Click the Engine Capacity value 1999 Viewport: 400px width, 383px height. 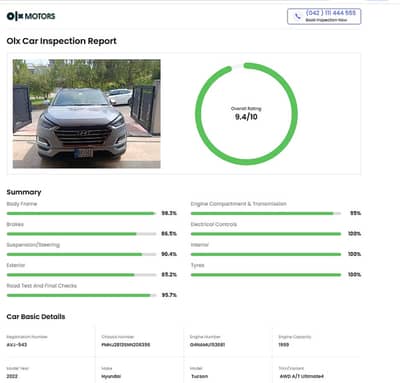coord(284,345)
